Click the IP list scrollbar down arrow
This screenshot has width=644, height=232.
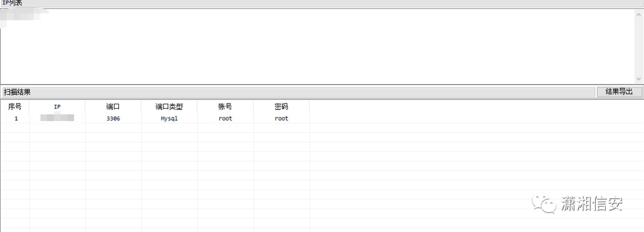[639, 79]
